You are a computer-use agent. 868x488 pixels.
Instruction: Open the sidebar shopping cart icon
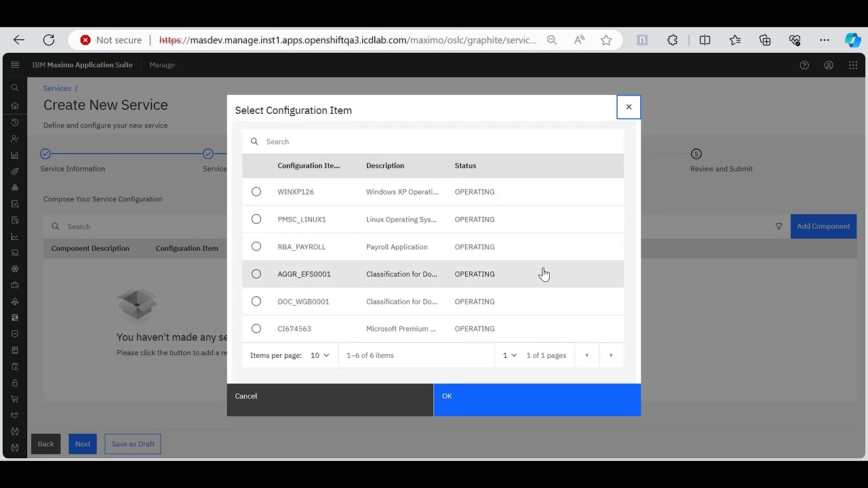pos(15,399)
